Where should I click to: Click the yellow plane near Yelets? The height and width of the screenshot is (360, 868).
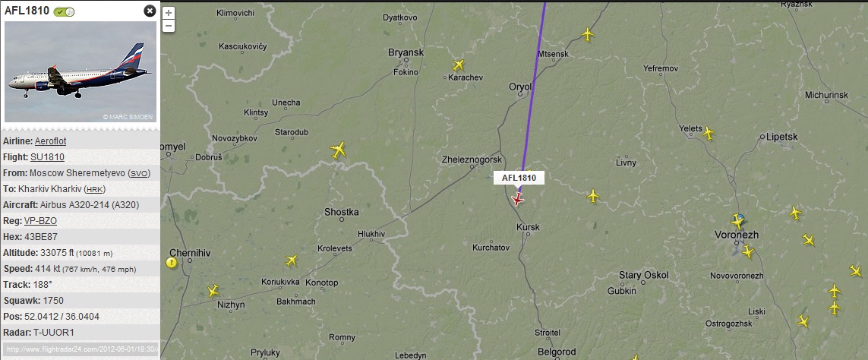[x=708, y=133]
